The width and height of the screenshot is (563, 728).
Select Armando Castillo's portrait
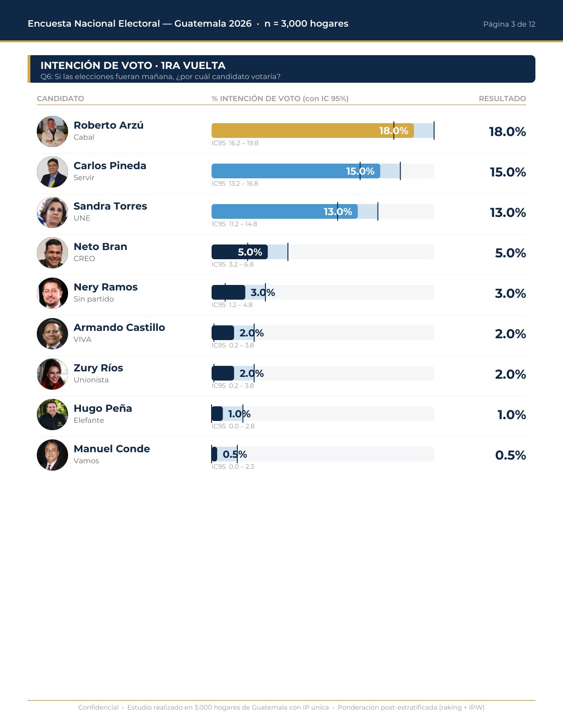[x=52, y=334]
